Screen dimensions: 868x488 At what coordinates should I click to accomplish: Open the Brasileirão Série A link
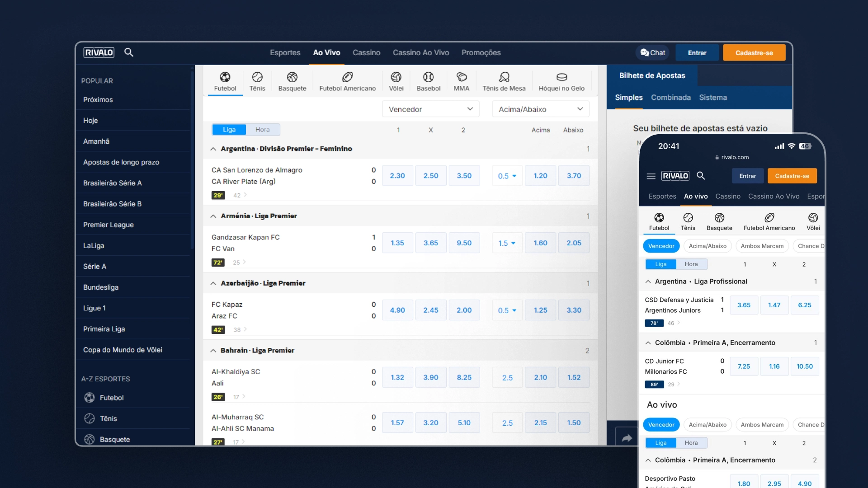tap(113, 183)
